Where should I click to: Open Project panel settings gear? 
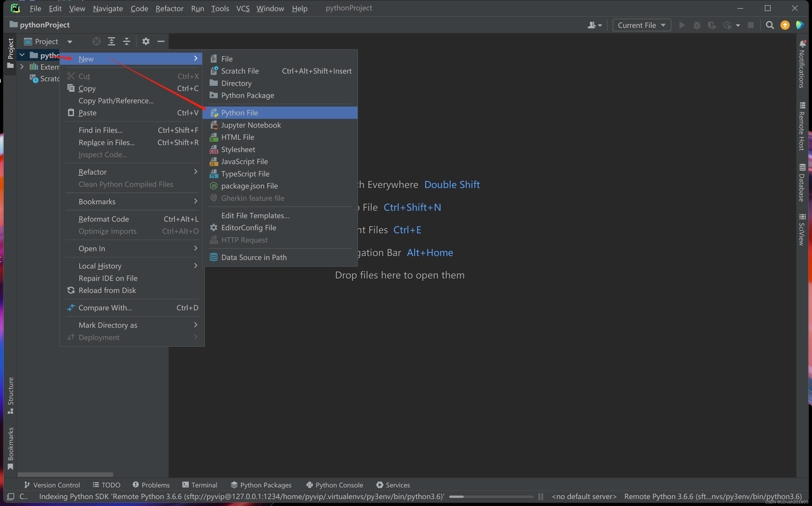pyautogui.click(x=146, y=42)
